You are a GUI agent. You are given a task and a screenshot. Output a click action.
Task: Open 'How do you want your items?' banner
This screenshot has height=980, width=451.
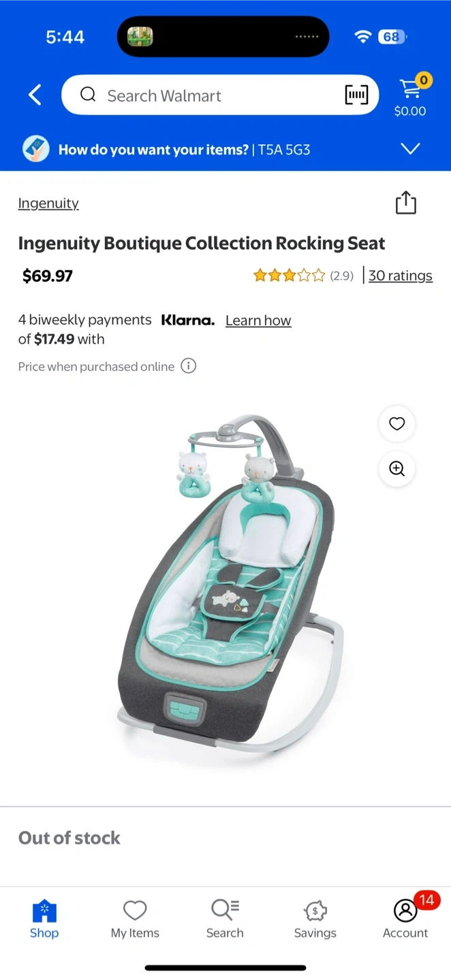pyautogui.click(x=226, y=149)
